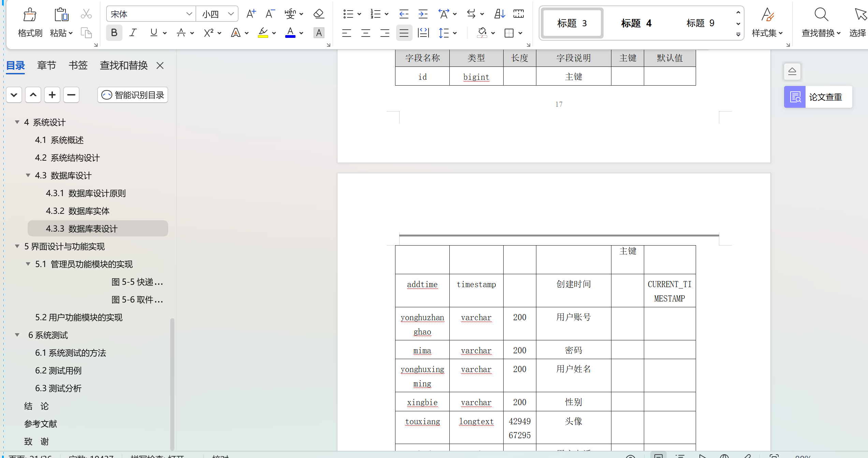Open Find and Replace (查找替换) magnifier icon

[821, 15]
